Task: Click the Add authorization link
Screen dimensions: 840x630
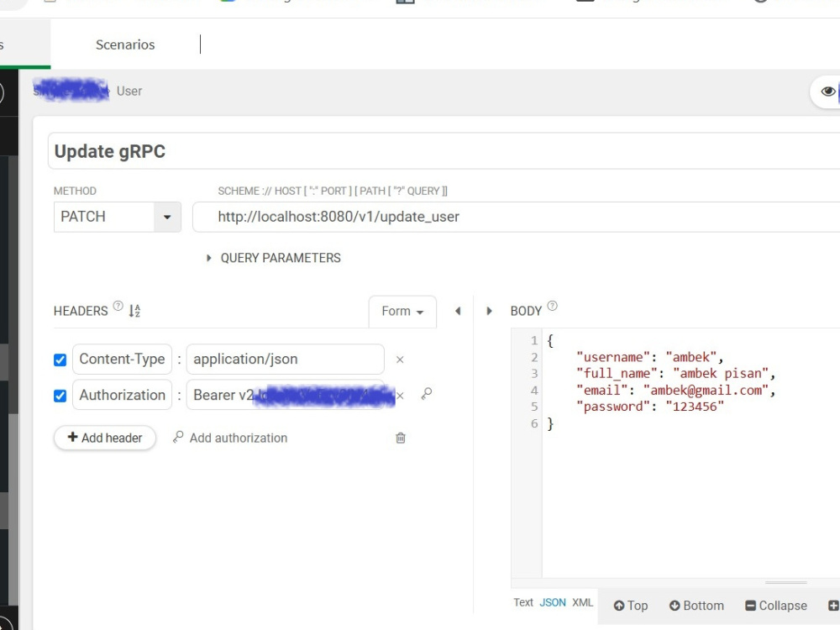Action: tap(230, 438)
